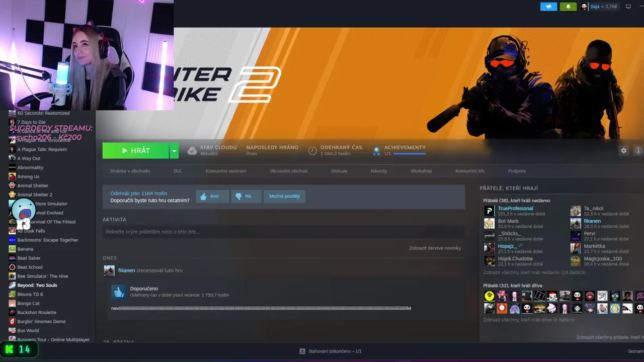This screenshot has height=362, width=644.
Task: Click the achievements ribbon icon
Action: 376,151
